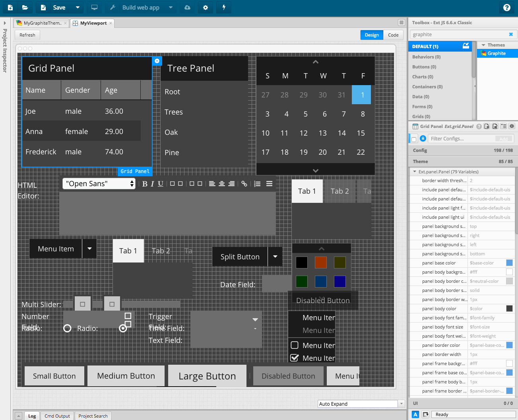Switch to Code view
The image size is (518, 420).
click(x=393, y=35)
